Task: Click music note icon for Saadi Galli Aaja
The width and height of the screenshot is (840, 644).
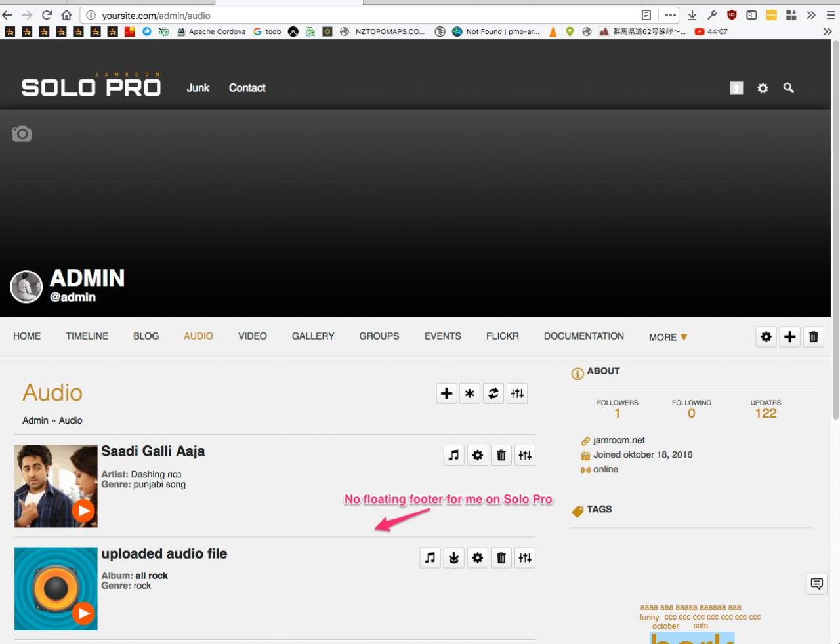Action: [453, 455]
